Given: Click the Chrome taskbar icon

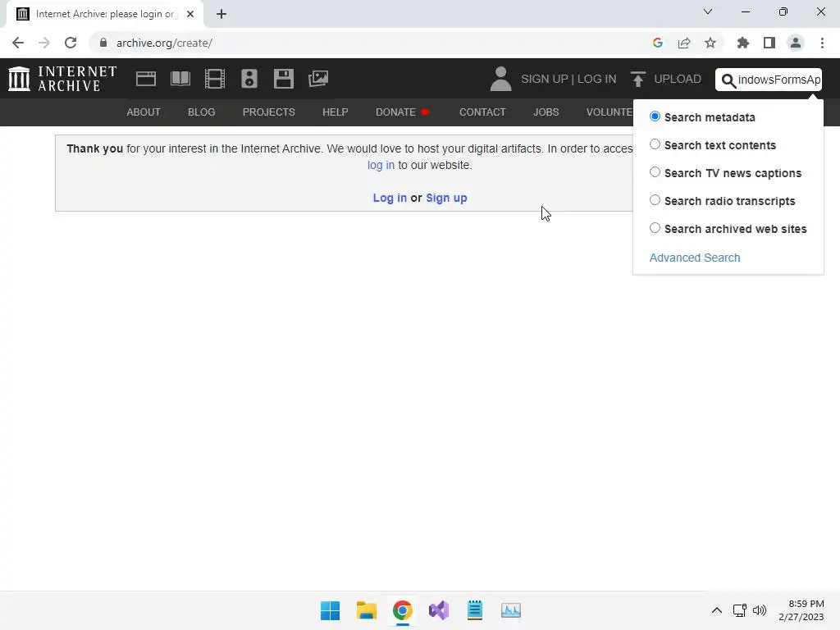Looking at the screenshot, I should (402, 610).
